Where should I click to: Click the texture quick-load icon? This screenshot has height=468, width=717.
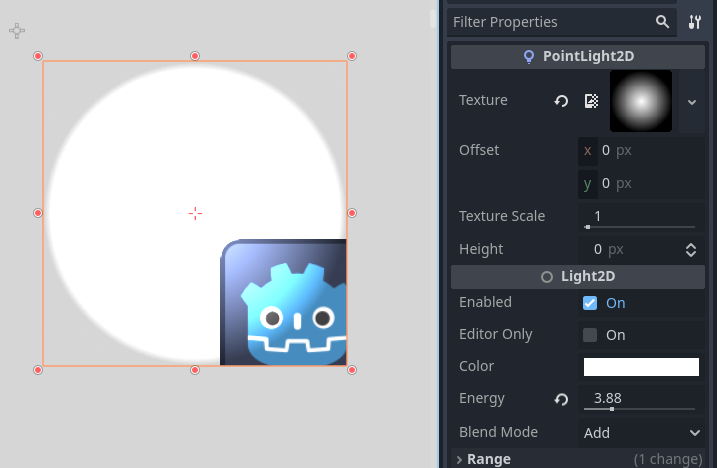tap(591, 101)
